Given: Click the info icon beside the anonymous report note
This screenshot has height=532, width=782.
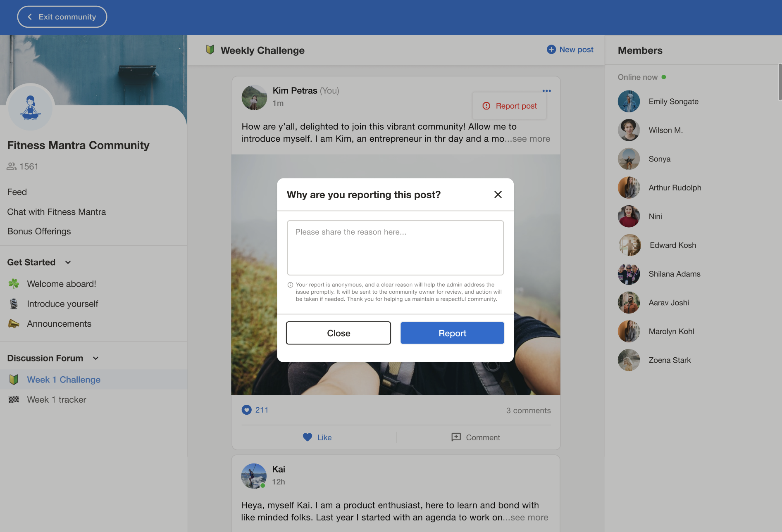Looking at the screenshot, I should [x=290, y=285].
